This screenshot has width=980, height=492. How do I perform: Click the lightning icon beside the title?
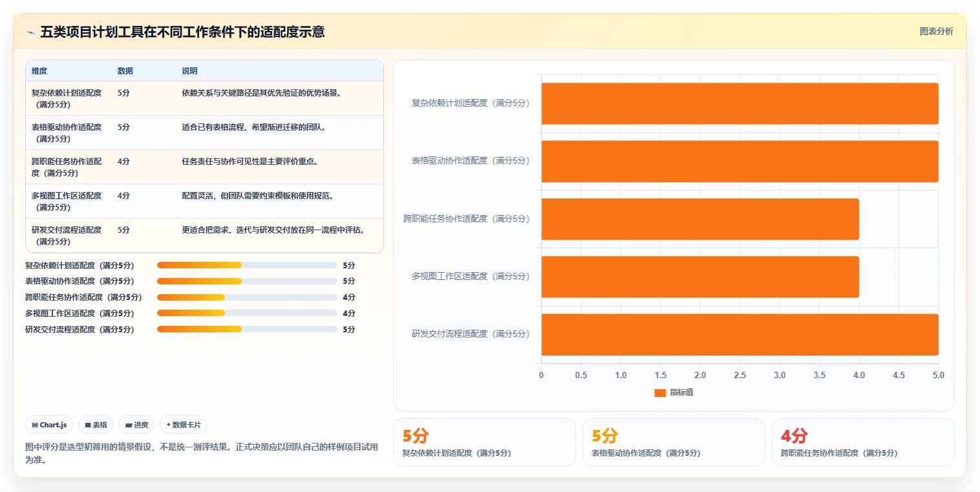31,32
